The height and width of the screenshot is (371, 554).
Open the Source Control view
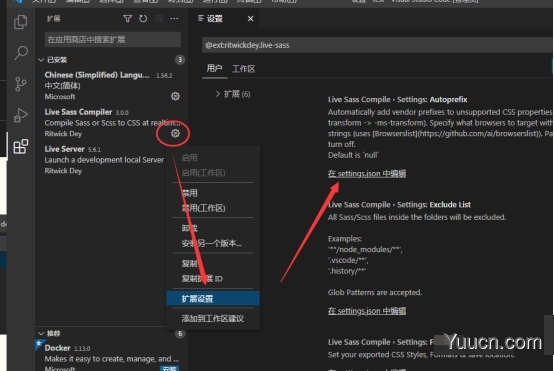tap(20, 84)
